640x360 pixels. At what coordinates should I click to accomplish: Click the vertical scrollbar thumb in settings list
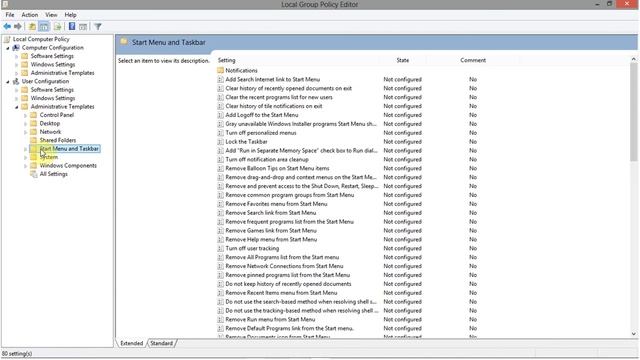(633, 112)
